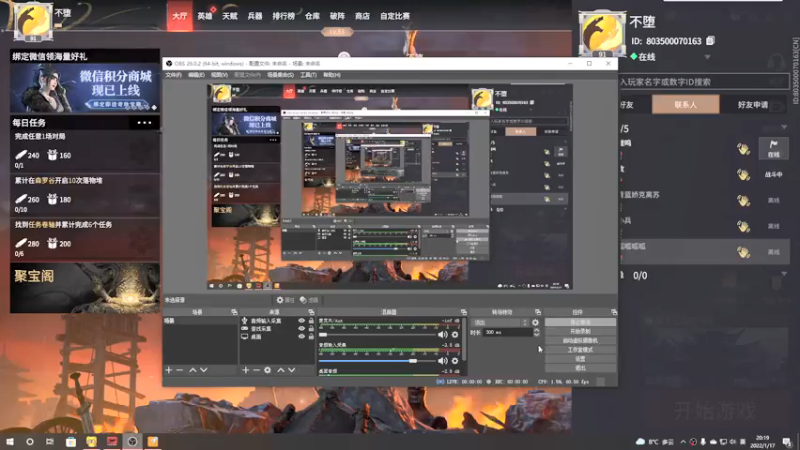Pop out the OBS 来源 dock
Image resolution: width=800 pixels, height=450 pixels.
tap(311, 312)
